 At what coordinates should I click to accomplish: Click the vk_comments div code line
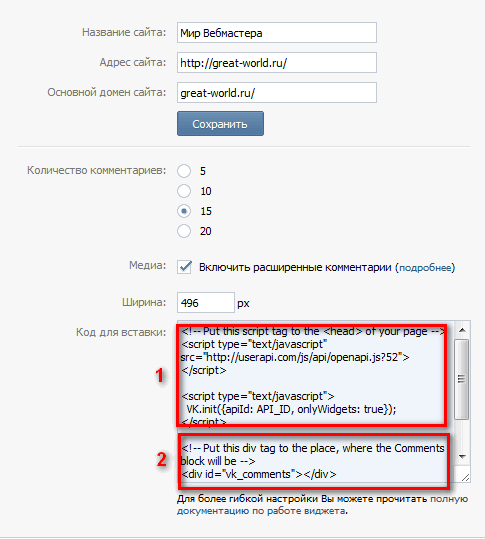258,474
